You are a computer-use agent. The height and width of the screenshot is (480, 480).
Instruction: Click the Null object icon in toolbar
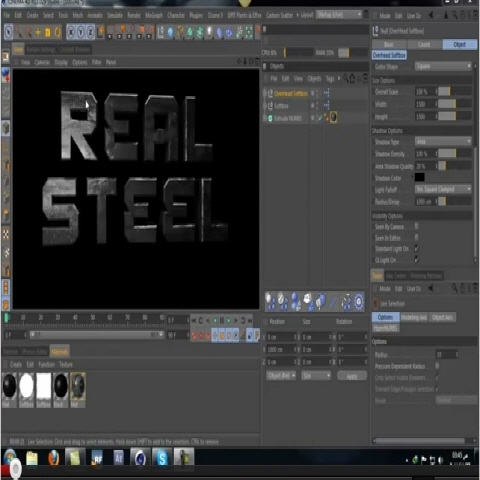(161, 32)
